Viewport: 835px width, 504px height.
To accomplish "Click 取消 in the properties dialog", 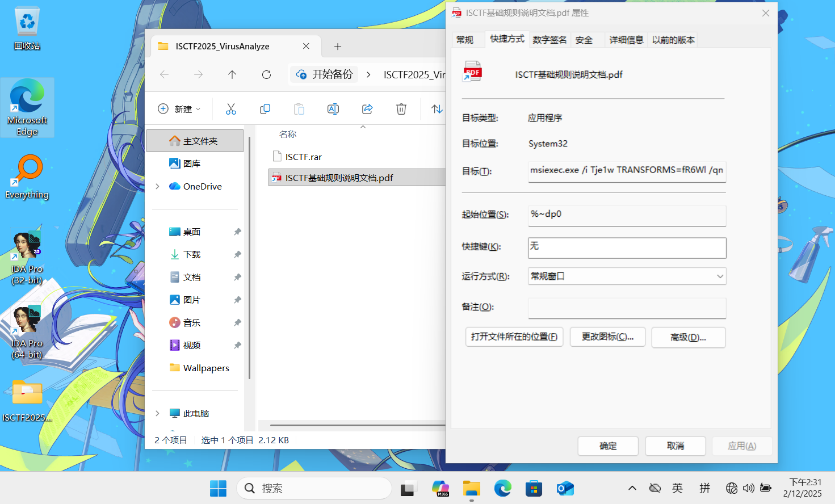I will pyautogui.click(x=675, y=446).
